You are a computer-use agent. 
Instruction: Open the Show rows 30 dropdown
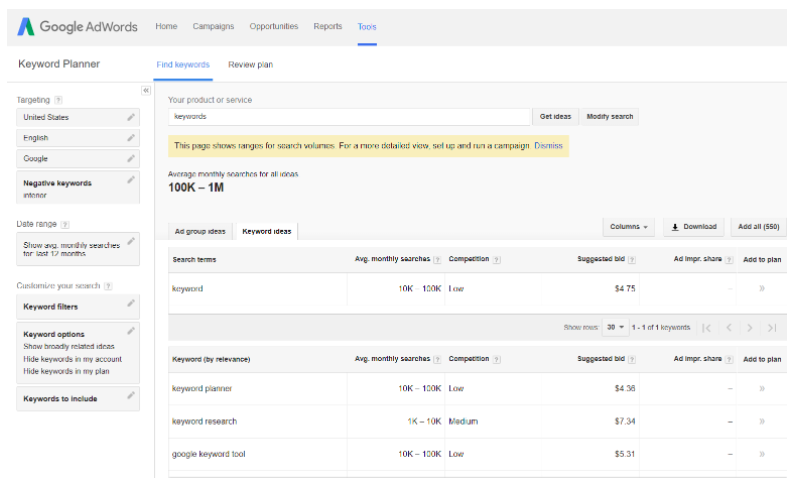pos(615,327)
